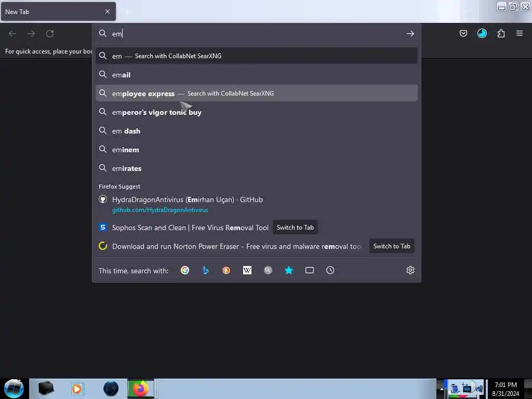The width and height of the screenshot is (532, 399).
Task: Open the media player taskbar icon
Action: (x=77, y=389)
